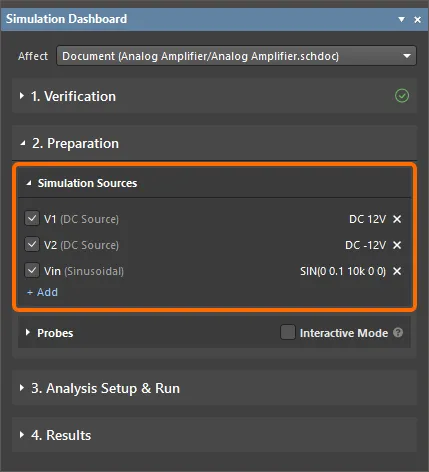
Task: Close the Simulation Dashboard panel
Action: [x=417, y=20]
